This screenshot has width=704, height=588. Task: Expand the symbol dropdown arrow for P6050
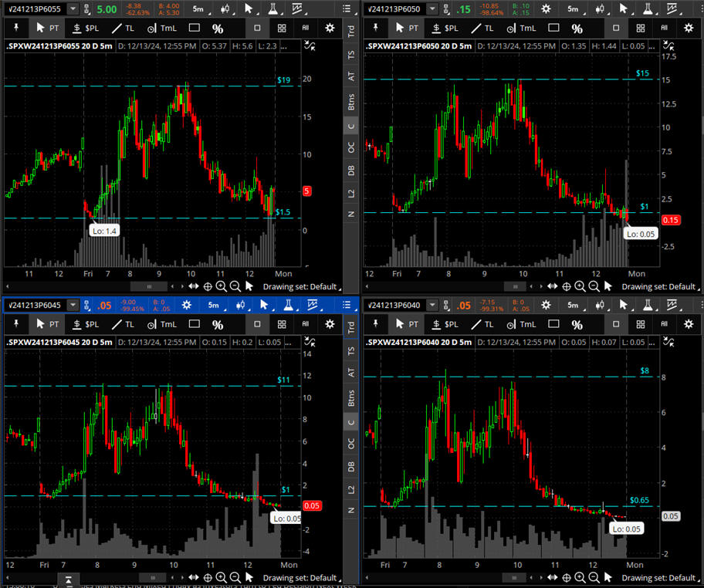click(x=432, y=9)
